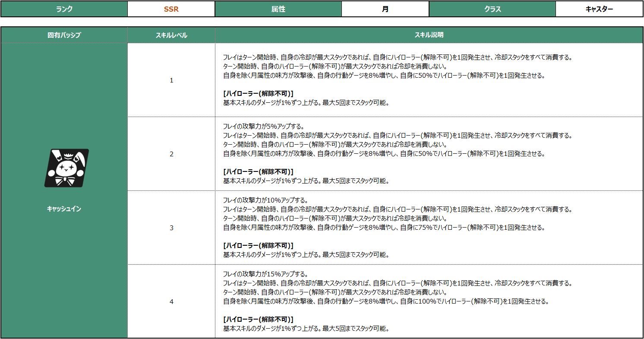Image resolution: width=644 pixels, height=339 pixels.
Task: Click the スキルレベル column header
Action: [171, 35]
